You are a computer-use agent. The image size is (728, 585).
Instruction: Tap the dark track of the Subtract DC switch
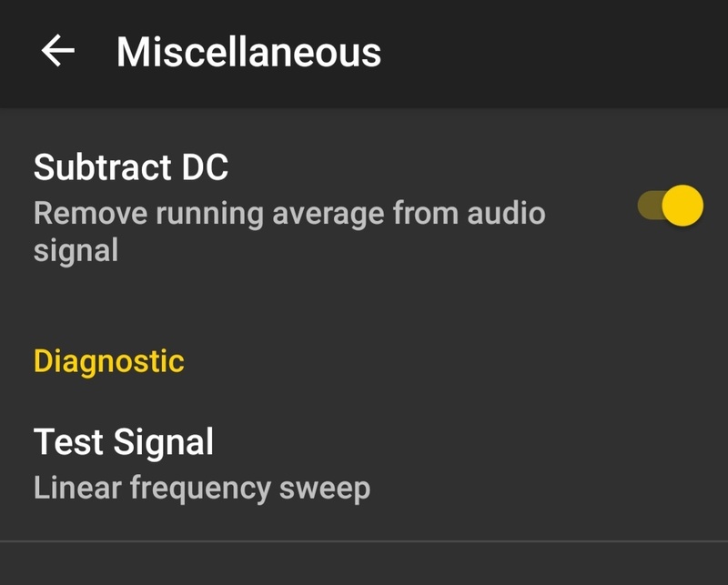coord(648,207)
